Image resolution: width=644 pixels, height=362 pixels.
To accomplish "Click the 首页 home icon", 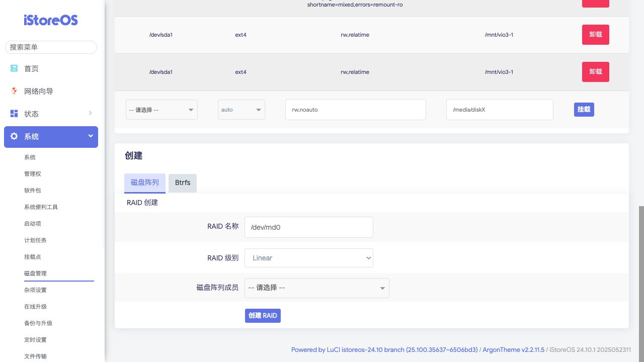I will coord(14,68).
